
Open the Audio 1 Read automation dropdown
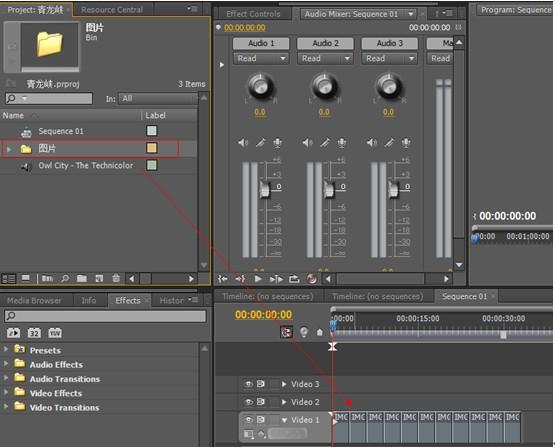(261, 58)
